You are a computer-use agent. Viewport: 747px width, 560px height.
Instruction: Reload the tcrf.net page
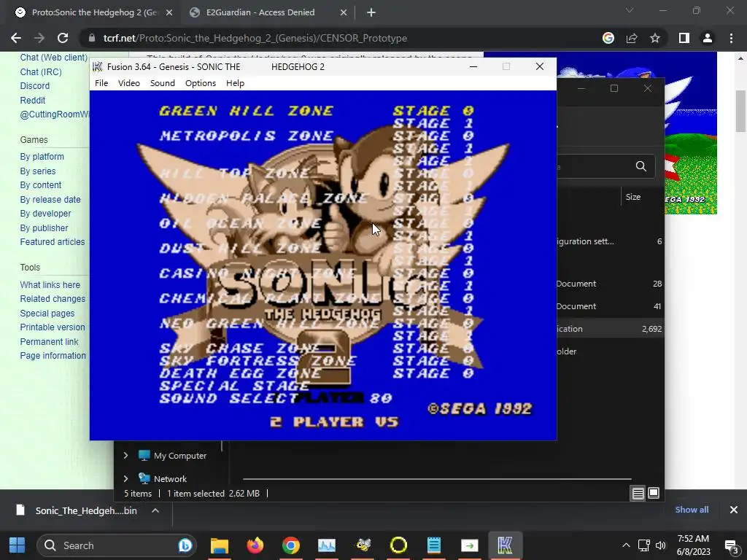click(x=63, y=38)
